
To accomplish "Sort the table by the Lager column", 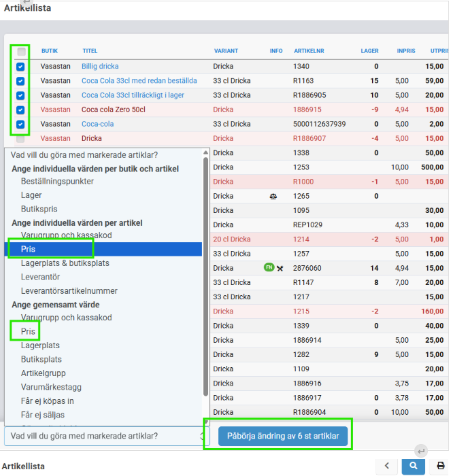I will pyautogui.click(x=369, y=51).
